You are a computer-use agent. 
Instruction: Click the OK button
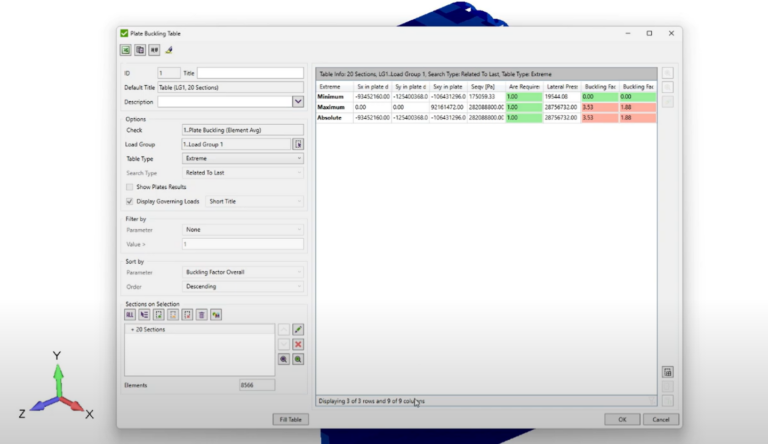[x=621, y=419]
